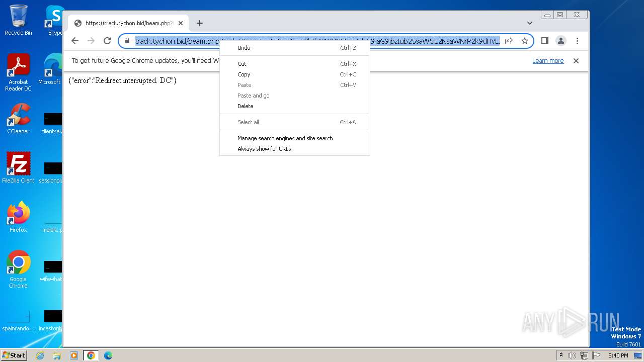Open the Chrome profile avatar
This screenshot has height=362, width=644.
tap(560, 41)
